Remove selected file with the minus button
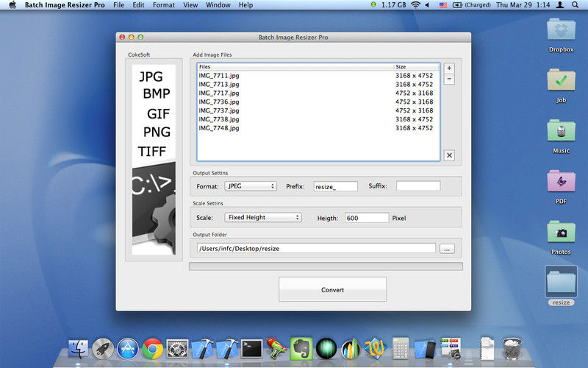This screenshot has height=368, width=588. click(x=449, y=79)
